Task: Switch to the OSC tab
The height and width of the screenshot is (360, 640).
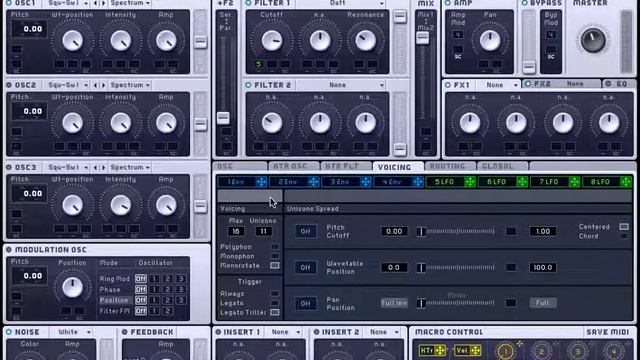Action: [x=240, y=166]
